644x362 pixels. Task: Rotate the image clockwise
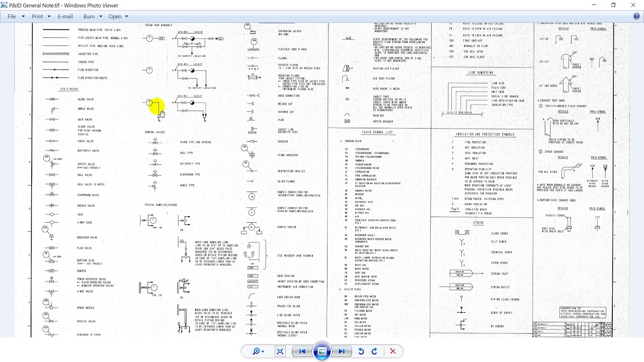374,351
